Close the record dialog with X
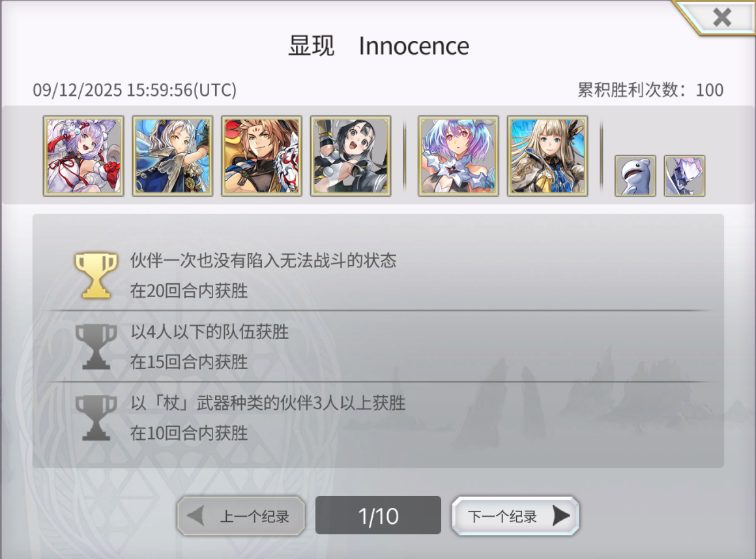Viewport: 756px width, 559px height. pos(721,18)
